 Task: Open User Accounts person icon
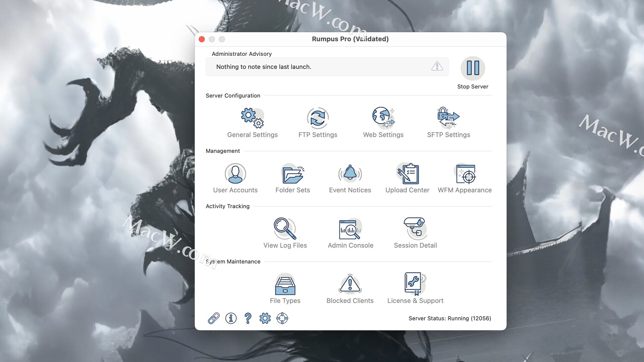pyautogui.click(x=235, y=173)
